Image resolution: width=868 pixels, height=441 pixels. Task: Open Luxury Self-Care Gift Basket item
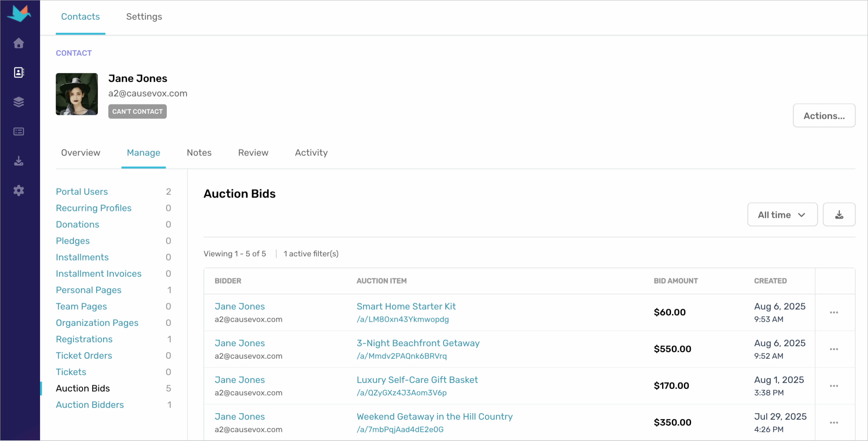pyautogui.click(x=417, y=380)
